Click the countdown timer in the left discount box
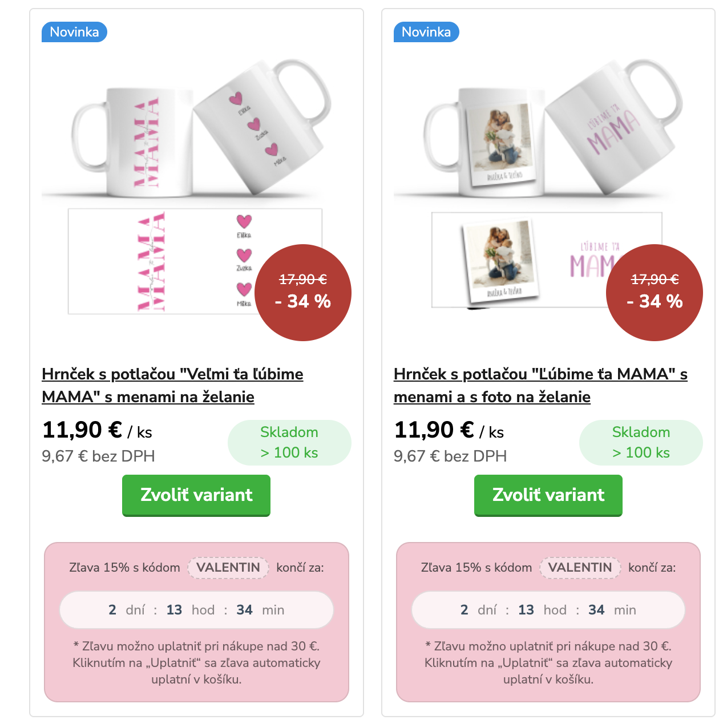 (196, 610)
